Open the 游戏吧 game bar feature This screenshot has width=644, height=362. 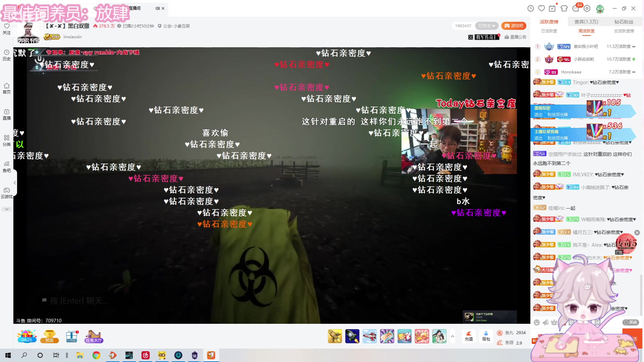[x=513, y=26]
